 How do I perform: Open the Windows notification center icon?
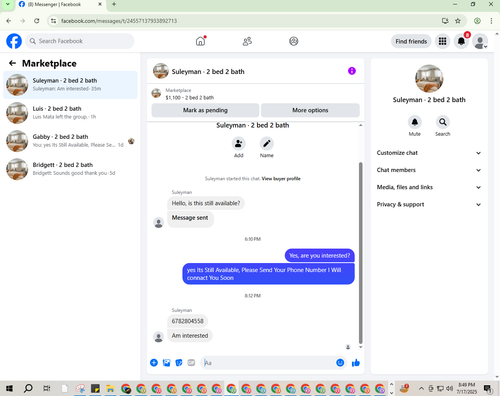[x=488, y=389]
